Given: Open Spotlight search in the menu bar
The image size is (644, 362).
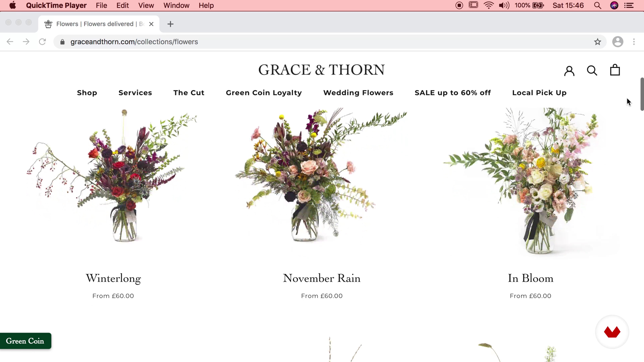Looking at the screenshot, I should pos(598,5).
